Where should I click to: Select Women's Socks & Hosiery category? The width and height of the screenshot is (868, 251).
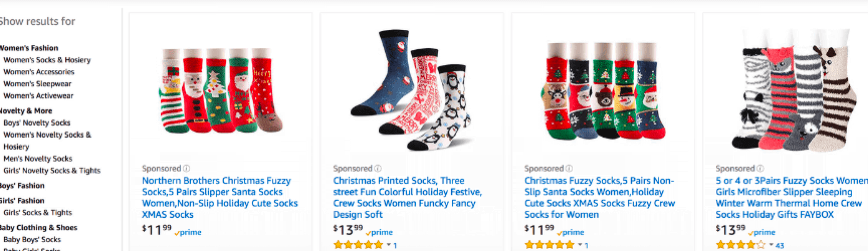47,60
